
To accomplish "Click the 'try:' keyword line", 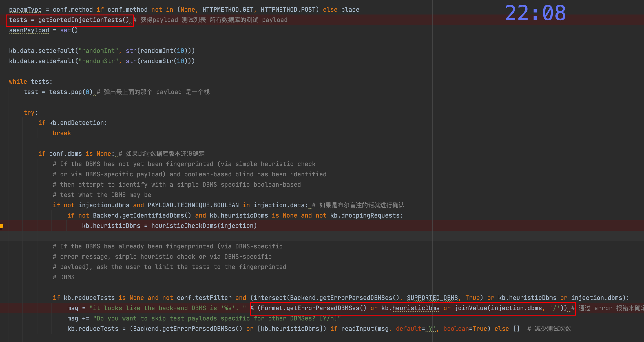I will 30,113.
